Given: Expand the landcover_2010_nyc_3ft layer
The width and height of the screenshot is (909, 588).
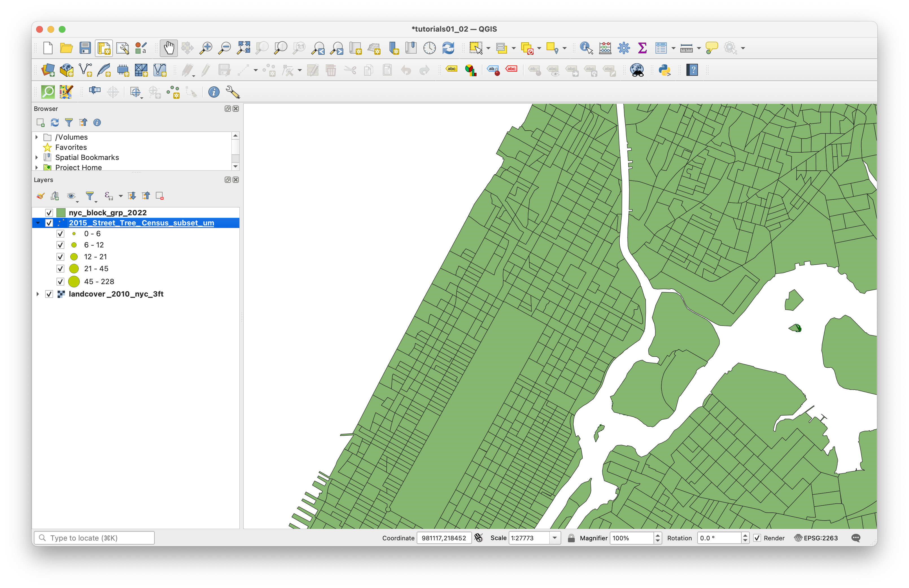Looking at the screenshot, I should [38, 294].
